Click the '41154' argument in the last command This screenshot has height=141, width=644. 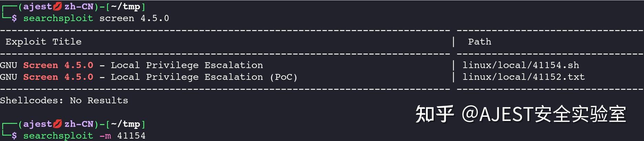click(x=131, y=136)
